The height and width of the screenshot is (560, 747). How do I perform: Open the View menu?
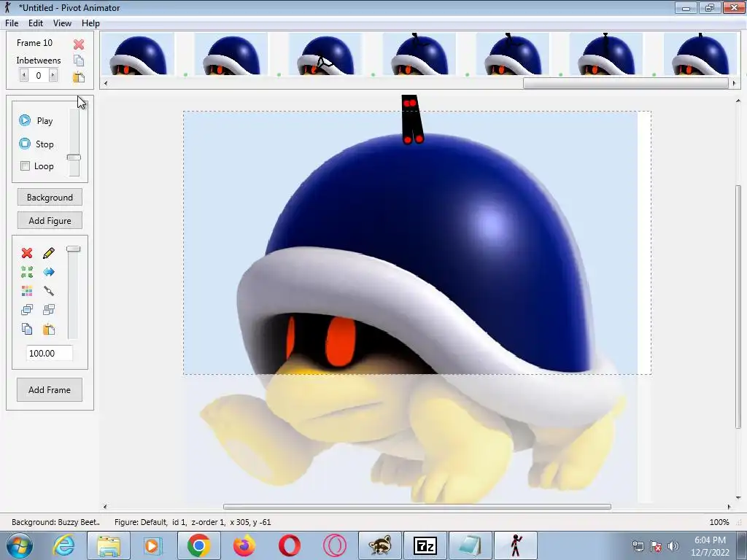click(x=63, y=23)
